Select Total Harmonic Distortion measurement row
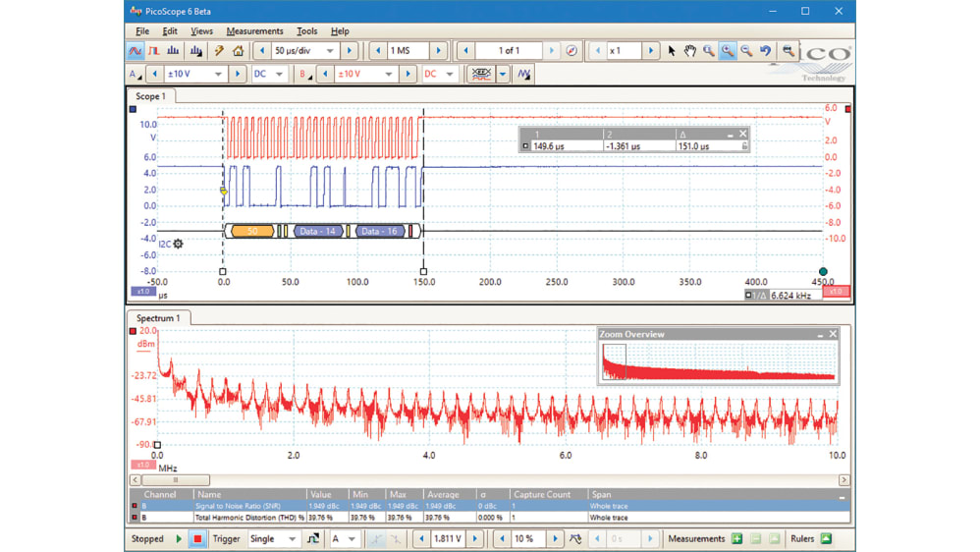 pos(489,518)
